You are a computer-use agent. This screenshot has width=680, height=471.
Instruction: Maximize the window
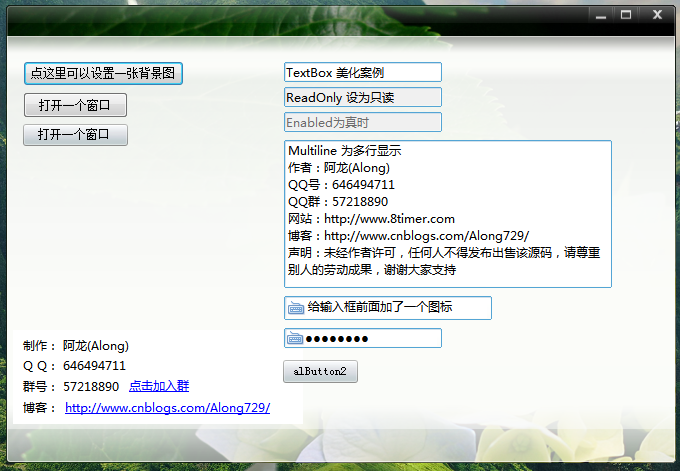click(x=626, y=15)
